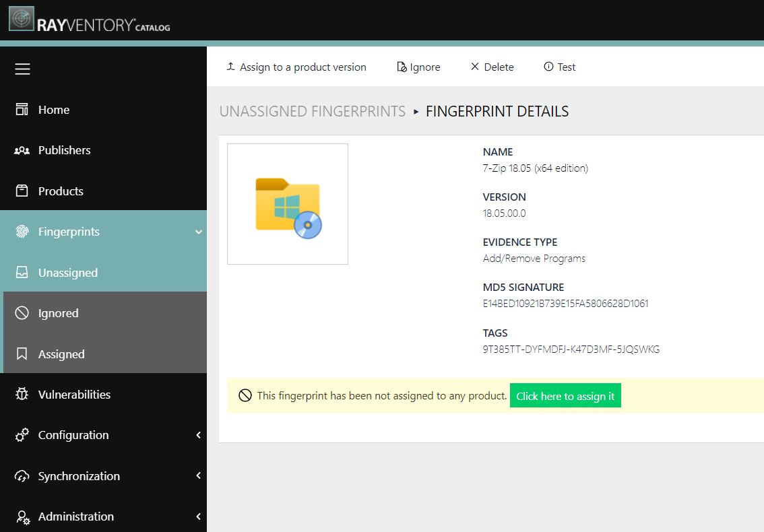Expand the Synchronization submenu
Screen dimensions: 764x532
tap(197, 475)
